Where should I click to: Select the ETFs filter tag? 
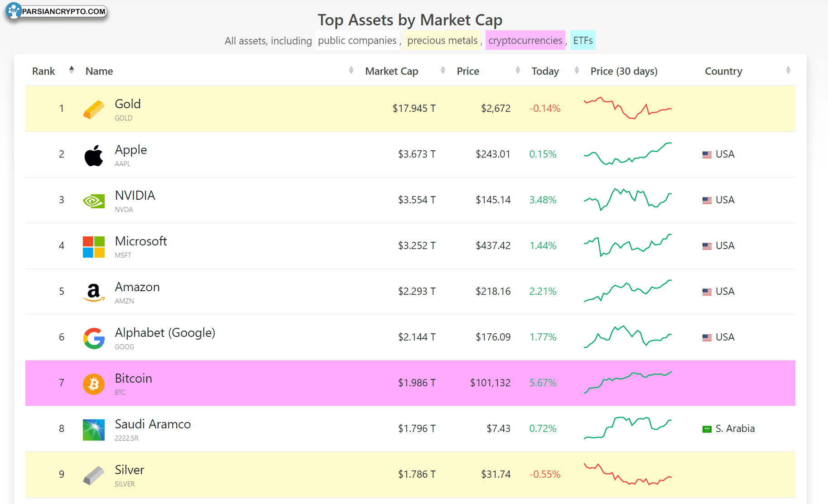(583, 40)
